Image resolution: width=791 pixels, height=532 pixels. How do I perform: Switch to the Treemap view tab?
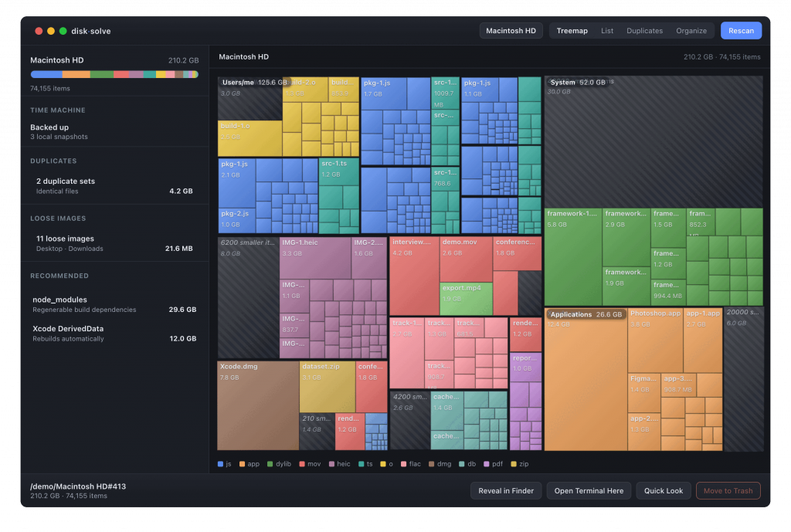click(x=572, y=31)
